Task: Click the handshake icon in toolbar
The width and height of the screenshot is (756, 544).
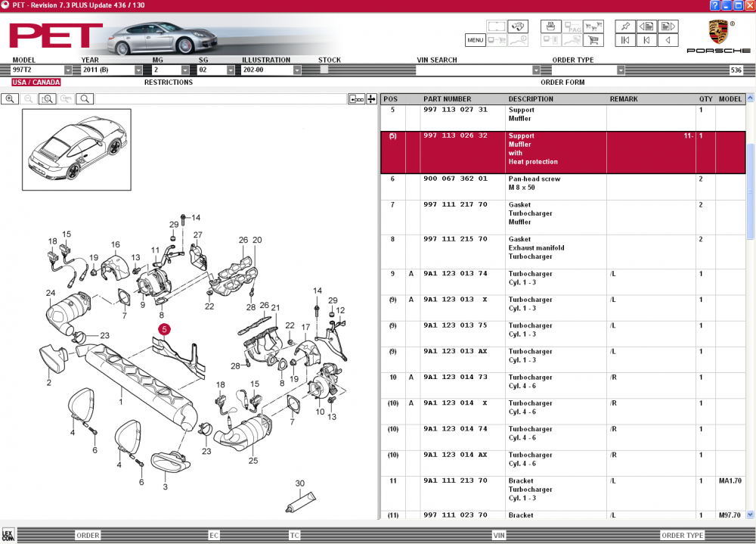Action: (517, 26)
